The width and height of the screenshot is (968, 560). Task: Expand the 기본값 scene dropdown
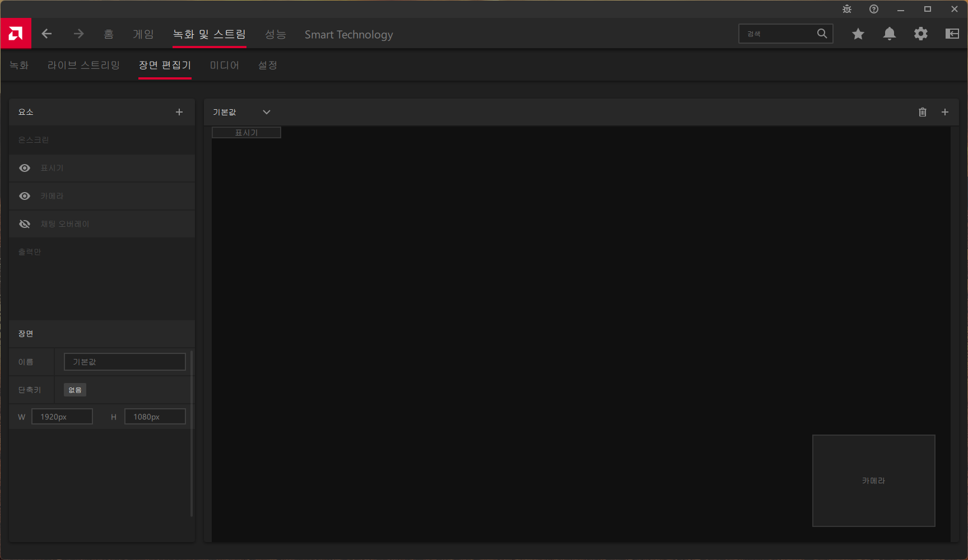point(267,112)
